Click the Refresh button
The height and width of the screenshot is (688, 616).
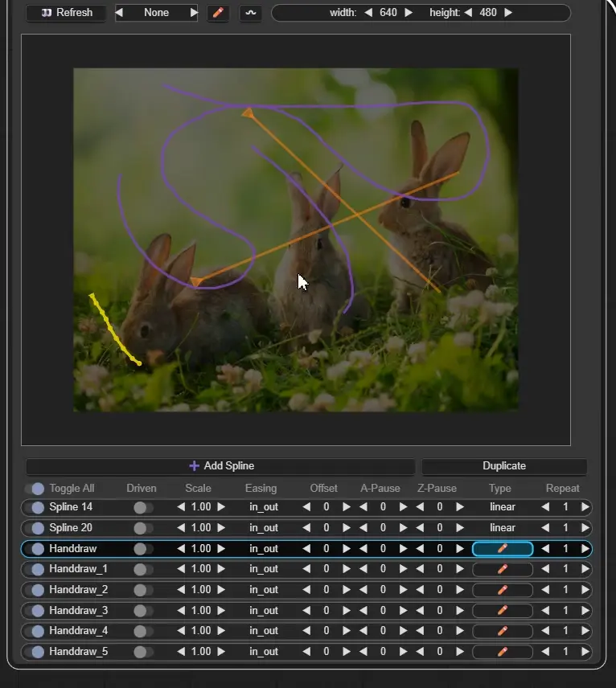66,13
